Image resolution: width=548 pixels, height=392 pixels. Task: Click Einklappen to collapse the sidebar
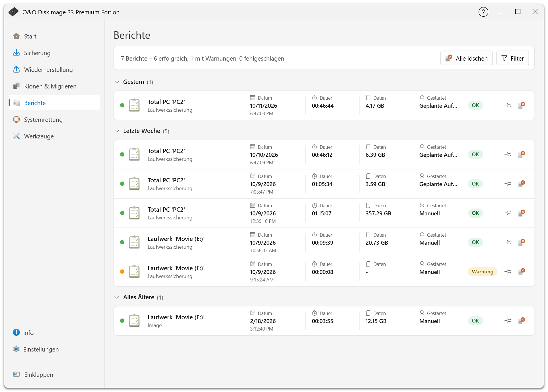54,374
